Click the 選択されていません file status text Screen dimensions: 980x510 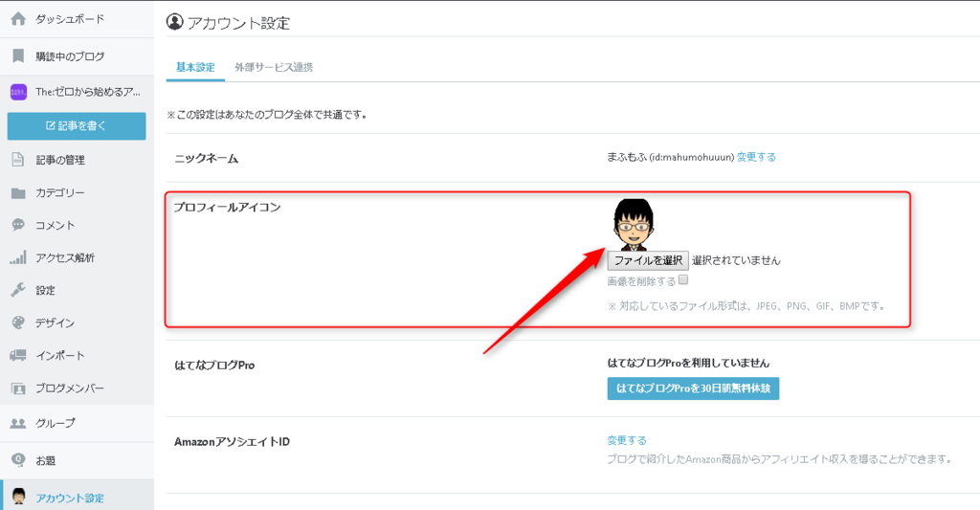(x=736, y=260)
